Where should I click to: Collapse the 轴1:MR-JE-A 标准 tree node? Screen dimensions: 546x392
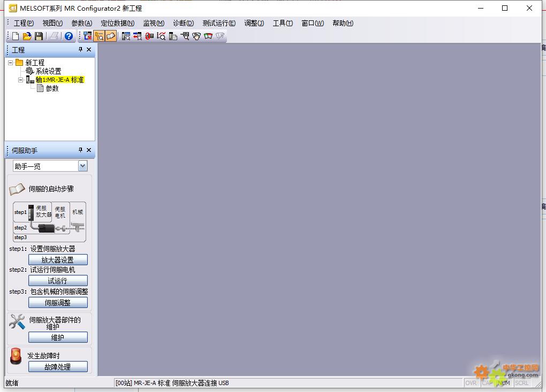[x=20, y=80]
